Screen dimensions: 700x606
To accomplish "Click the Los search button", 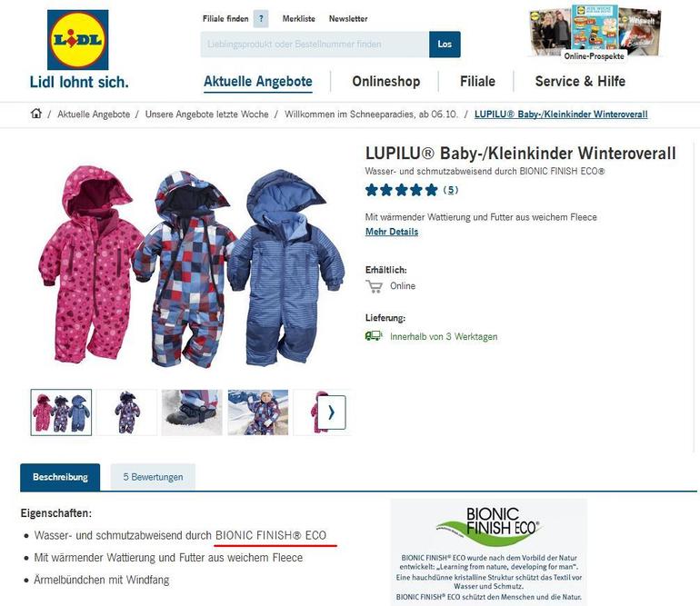I will coord(445,45).
